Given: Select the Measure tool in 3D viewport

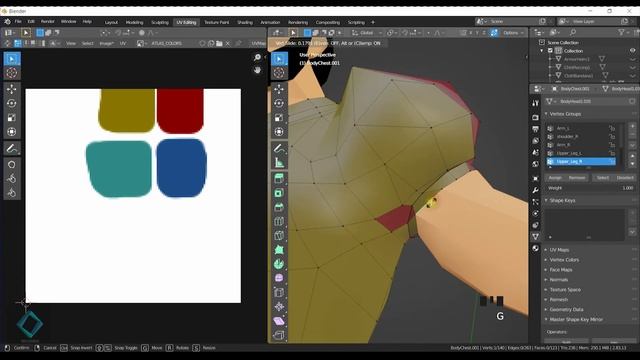Looking at the screenshot, I should pyautogui.click(x=279, y=163).
